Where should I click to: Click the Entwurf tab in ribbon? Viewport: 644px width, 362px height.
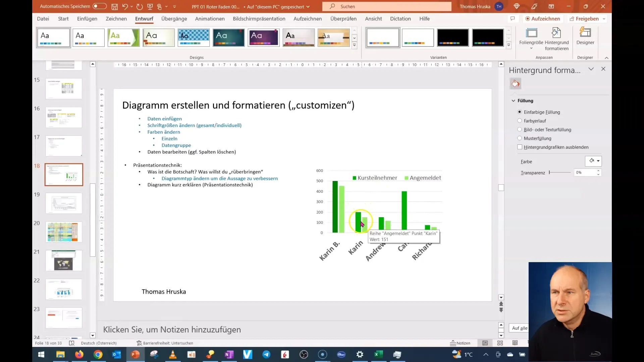coord(144,18)
